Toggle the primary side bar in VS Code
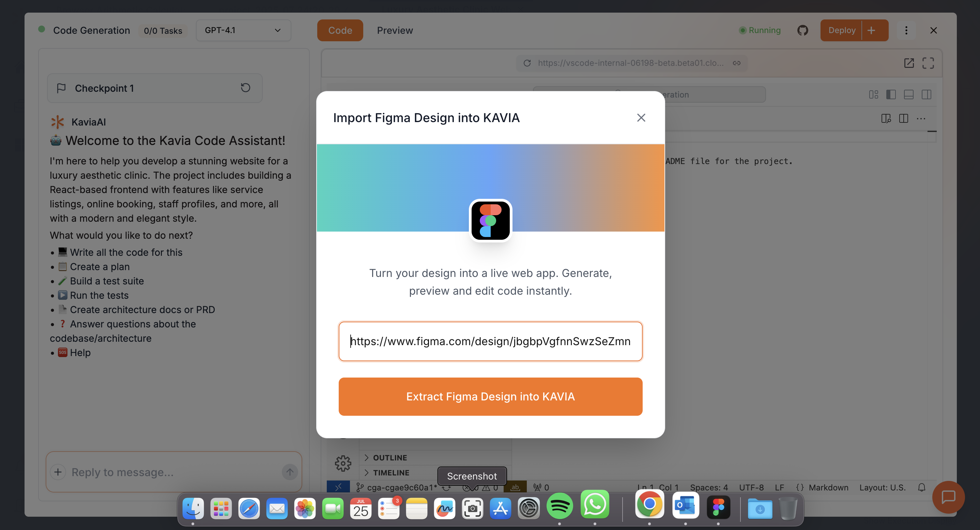This screenshot has height=530, width=980. click(x=891, y=94)
